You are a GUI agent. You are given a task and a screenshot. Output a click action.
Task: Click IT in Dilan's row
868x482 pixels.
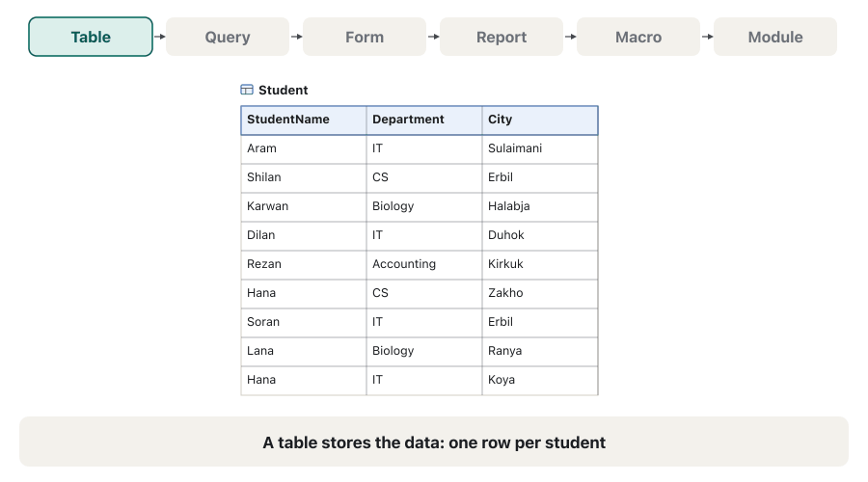[424, 236]
